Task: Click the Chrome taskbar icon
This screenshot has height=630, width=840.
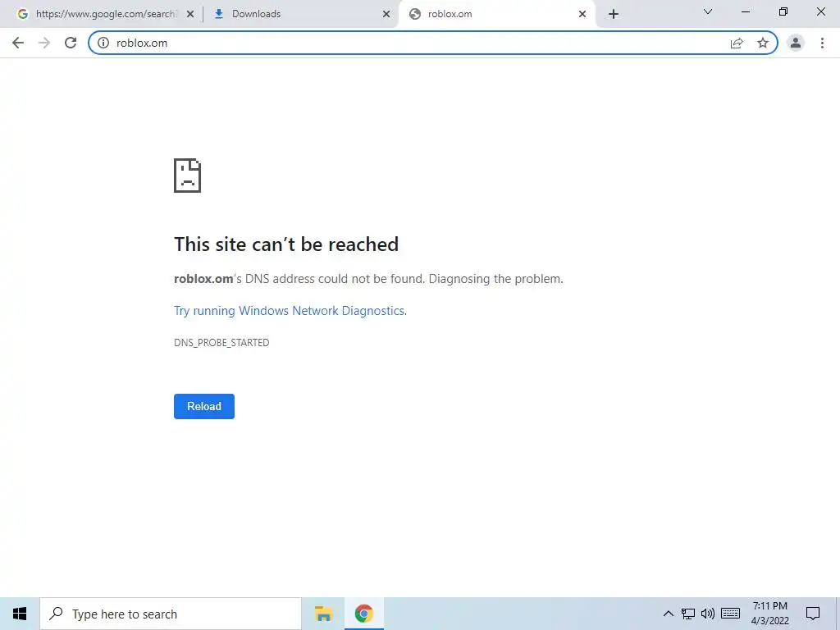Action: [363, 614]
